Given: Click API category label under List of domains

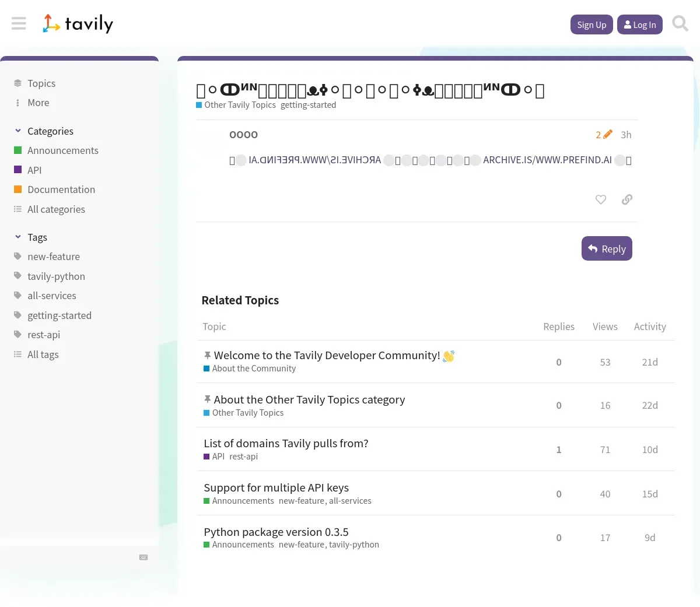Looking at the screenshot, I should click(x=214, y=457).
